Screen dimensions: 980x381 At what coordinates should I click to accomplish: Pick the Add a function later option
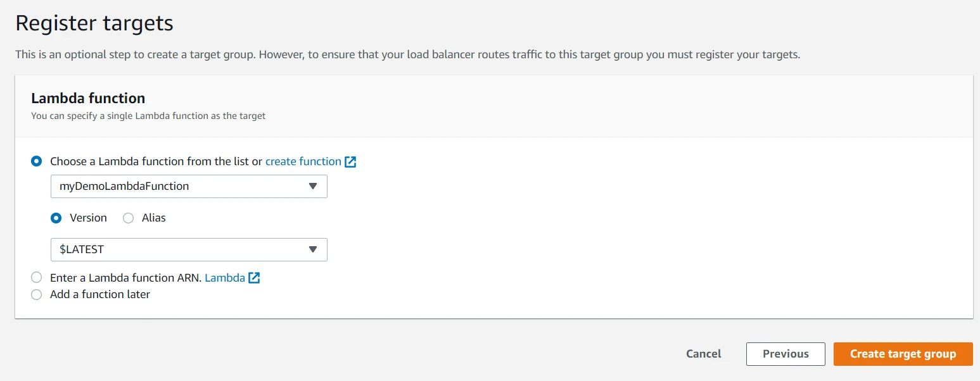pyautogui.click(x=37, y=294)
